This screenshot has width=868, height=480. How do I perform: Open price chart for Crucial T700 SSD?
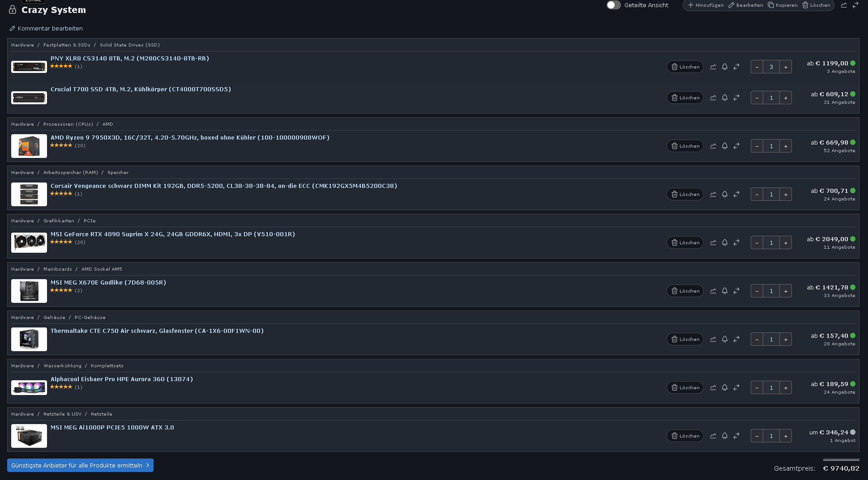713,98
